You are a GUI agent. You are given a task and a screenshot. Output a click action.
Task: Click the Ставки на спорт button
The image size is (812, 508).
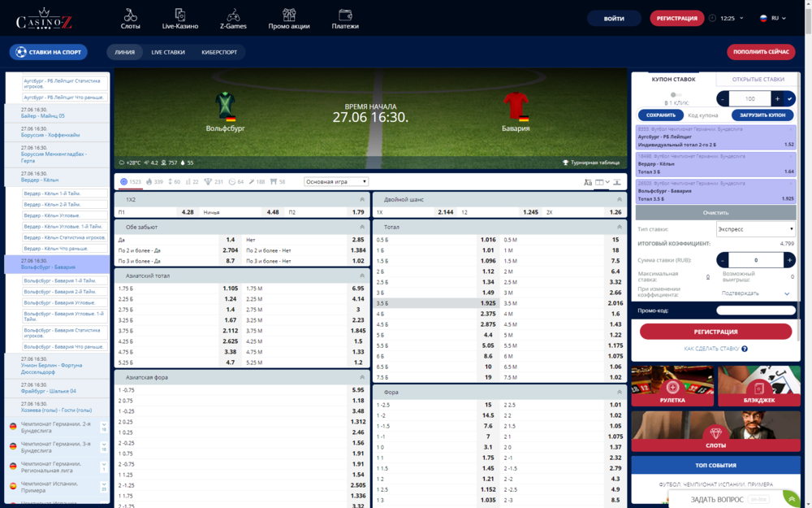(48, 52)
